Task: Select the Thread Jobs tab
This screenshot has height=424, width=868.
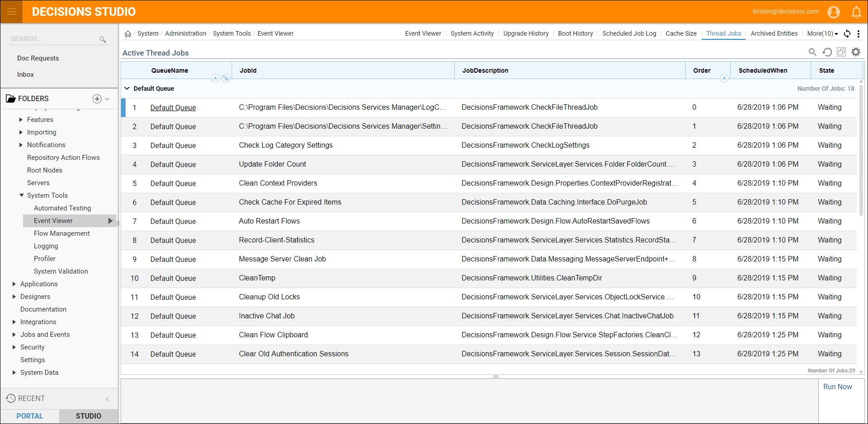Action: [723, 34]
